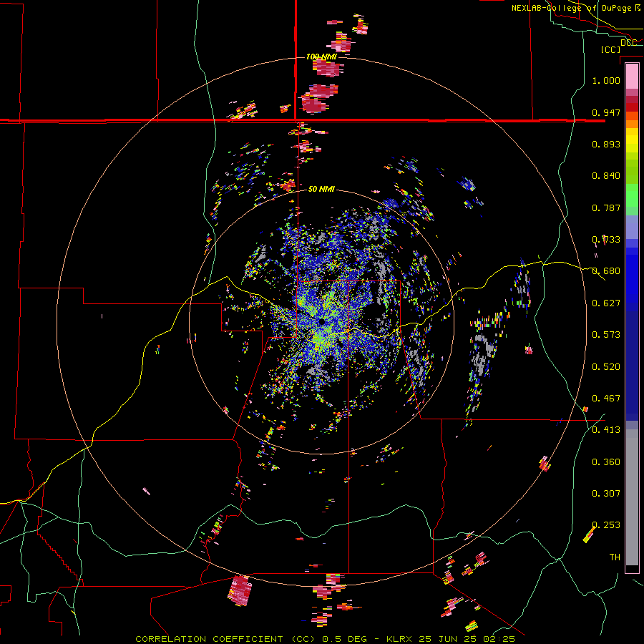Click the 100 NMI range ring label

coord(321,57)
